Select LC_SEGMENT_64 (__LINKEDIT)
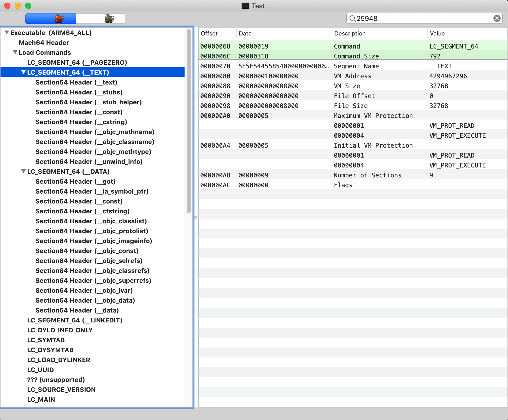Viewport: 508px width, 420px height. (x=75, y=320)
